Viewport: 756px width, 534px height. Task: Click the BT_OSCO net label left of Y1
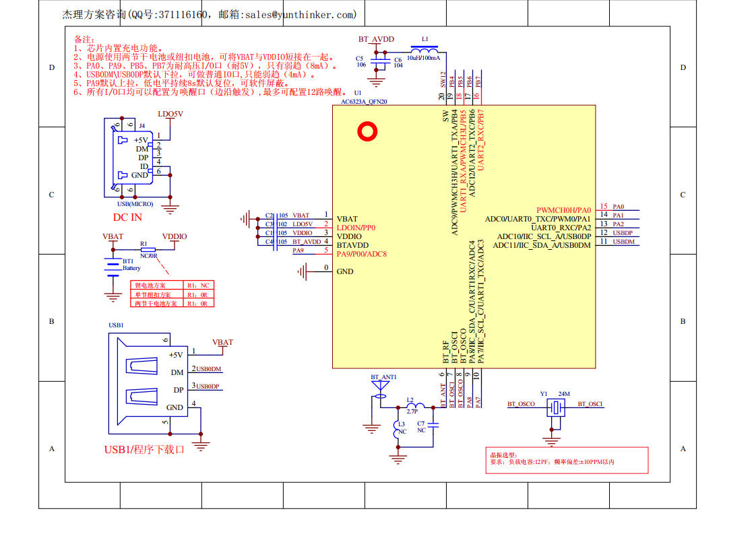point(521,404)
